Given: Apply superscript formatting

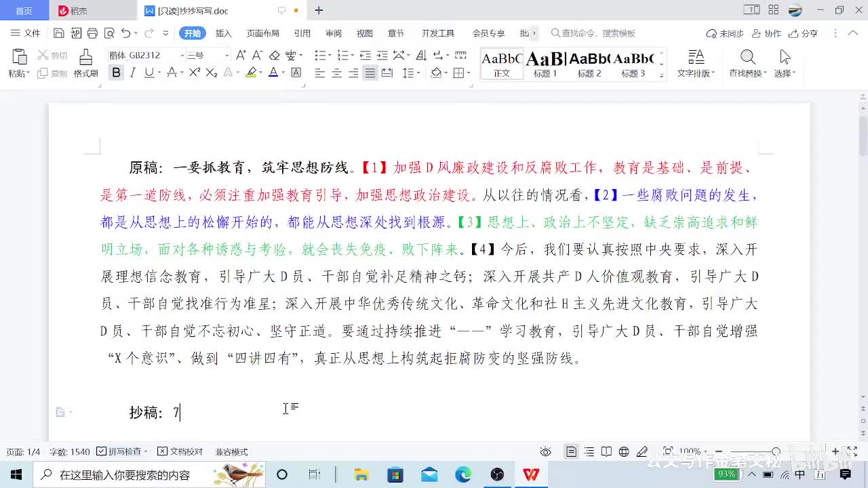Looking at the screenshot, I should [x=195, y=73].
